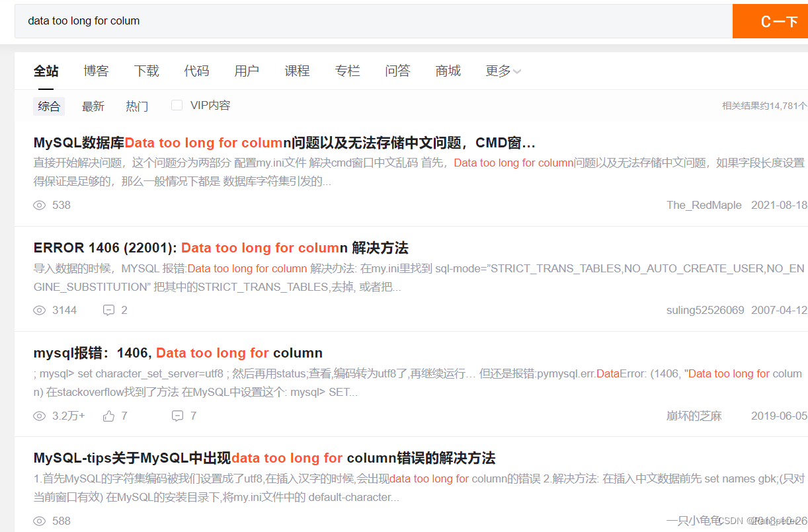808x532 pixels.
Task: Open result 'mysql报错：1406, Data too long for column'
Action: point(178,353)
